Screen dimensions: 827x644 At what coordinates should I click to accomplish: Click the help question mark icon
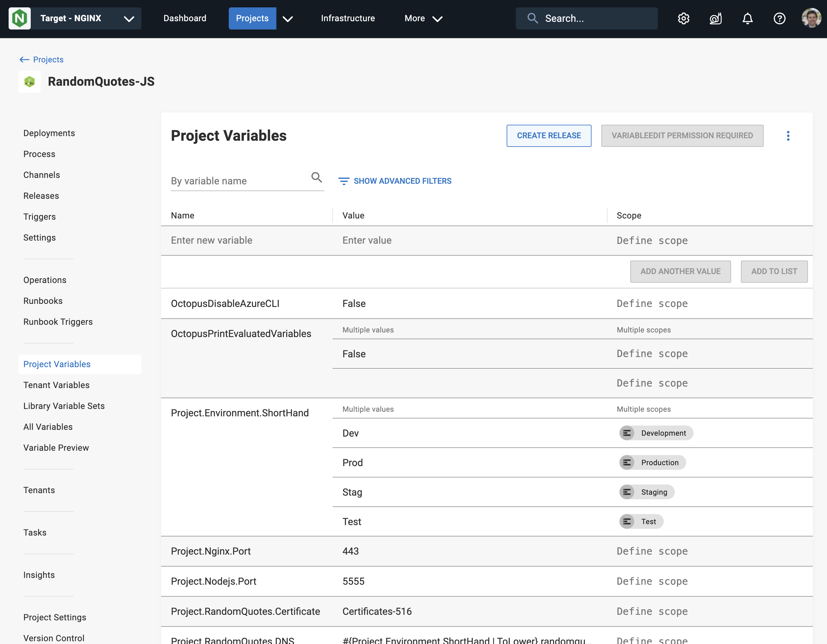tap(780, 18)
